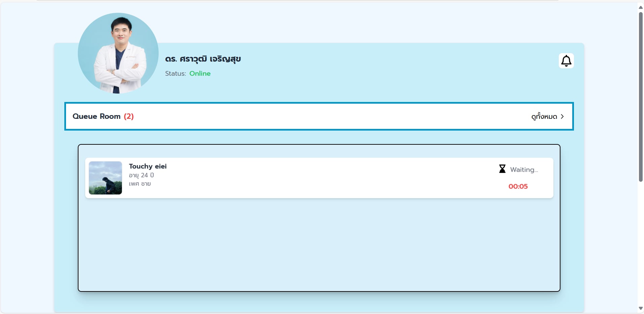Click the red queue count (2)
Viewport: 644px width, 314px height.
coord(129,116)
